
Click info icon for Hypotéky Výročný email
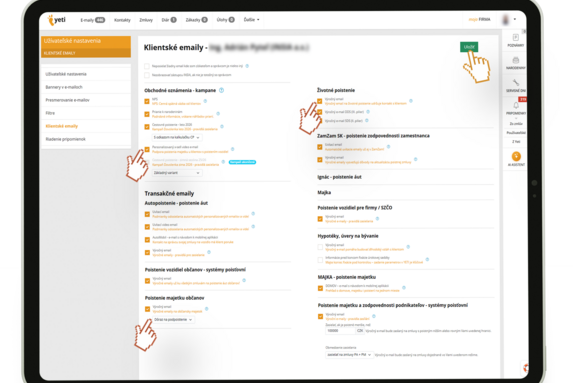point(408,247)
